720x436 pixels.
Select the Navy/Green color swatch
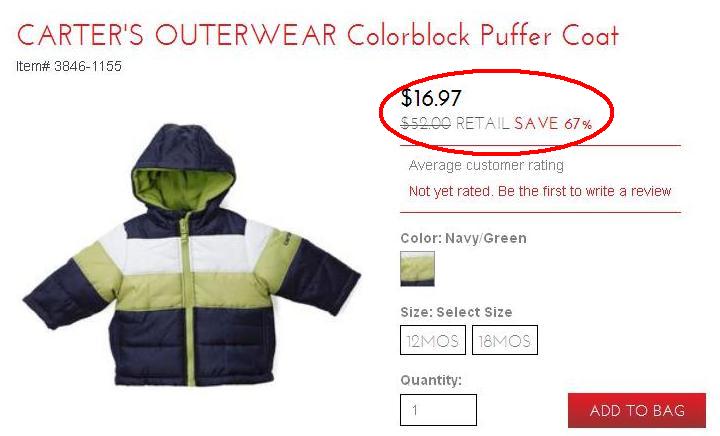pos(417,268)
